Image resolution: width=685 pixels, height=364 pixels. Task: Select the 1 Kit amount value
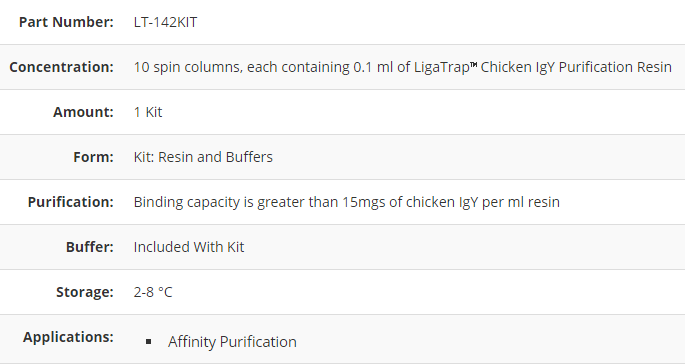[148, 112]
